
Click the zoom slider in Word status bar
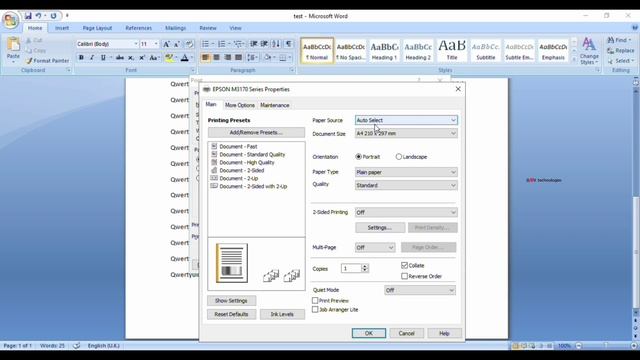606,346
